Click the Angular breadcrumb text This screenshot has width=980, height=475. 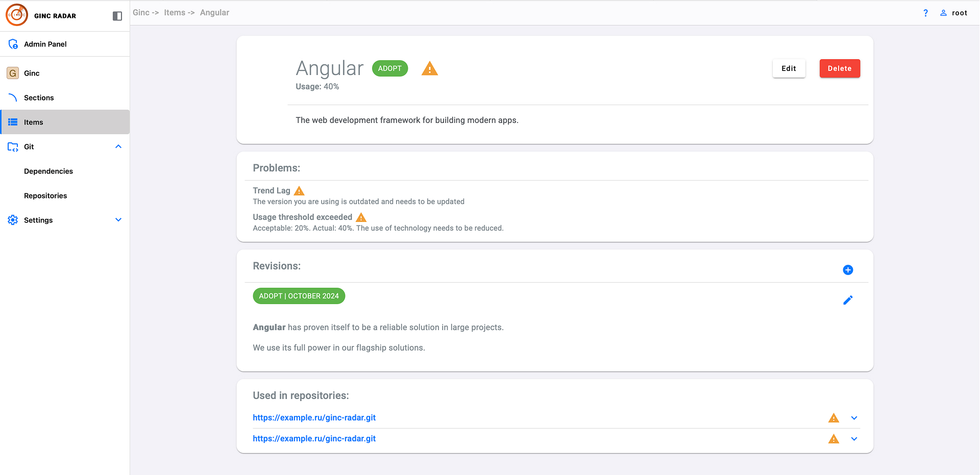point(214,12)
